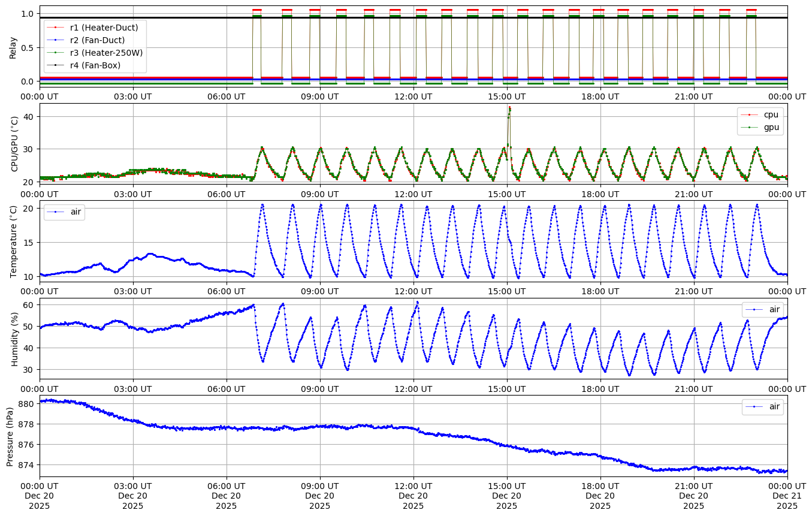Viewport: 812px width, 516px height.
Task: Click the 880 tick on Pressure axis
Action: (x=28, y=404)
